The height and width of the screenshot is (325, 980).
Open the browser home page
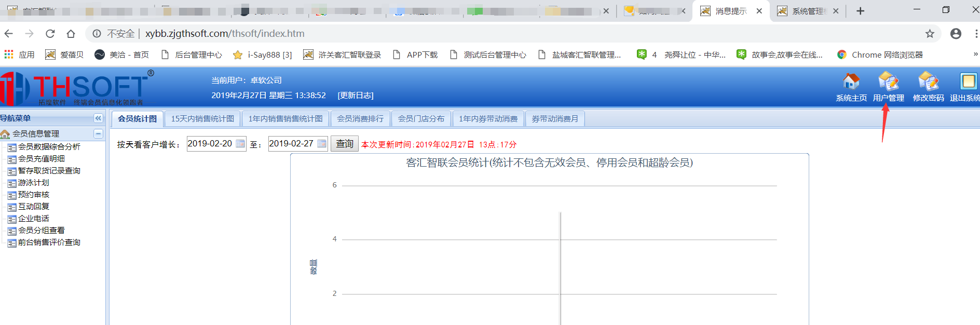click(x=71, y=34)
